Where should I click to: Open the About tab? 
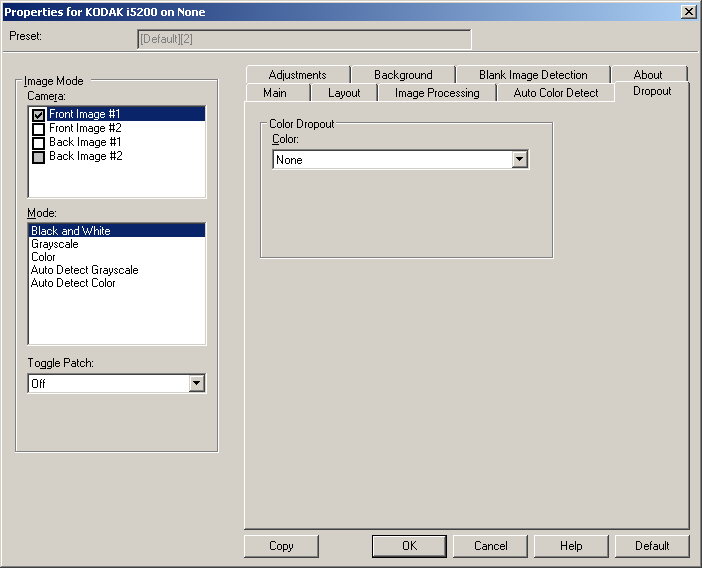(x=648, y=75)
